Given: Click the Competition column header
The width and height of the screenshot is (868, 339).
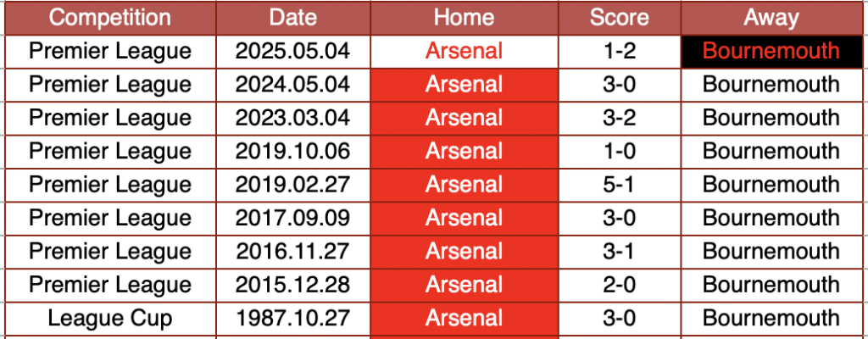Looking at the screenshot, I should (109, 17).
